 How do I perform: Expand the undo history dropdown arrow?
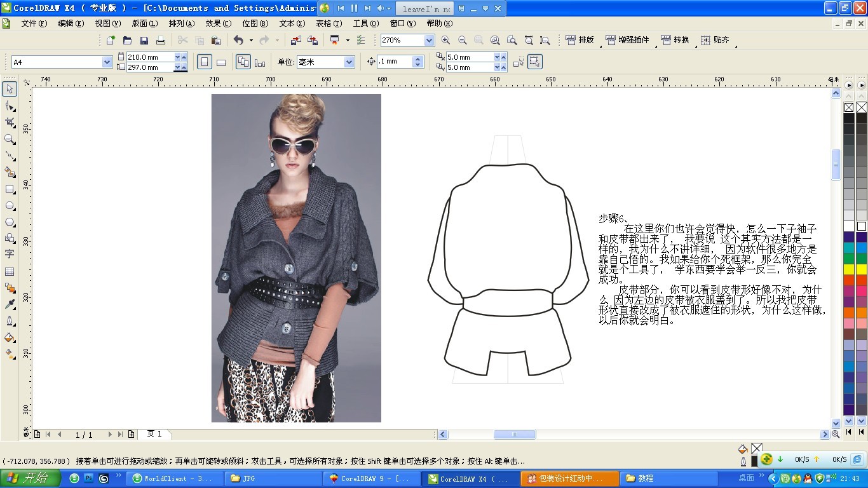251,40
